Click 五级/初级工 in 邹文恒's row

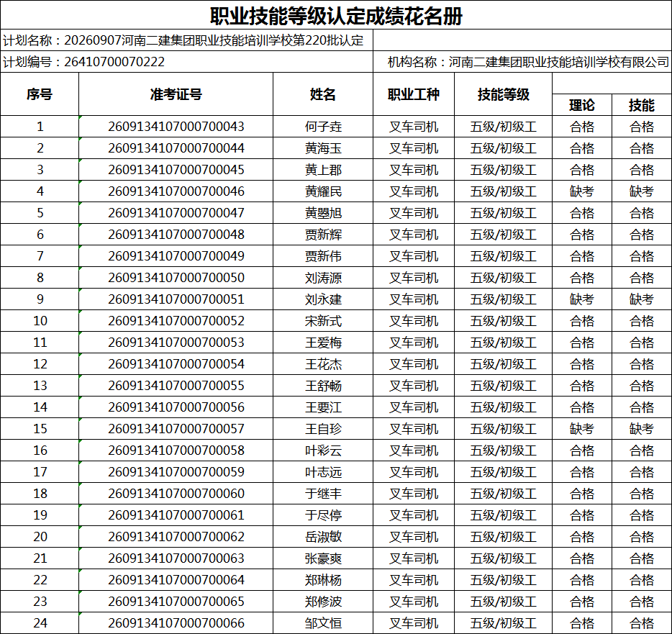pyautogui.click(x=503, y=623)
